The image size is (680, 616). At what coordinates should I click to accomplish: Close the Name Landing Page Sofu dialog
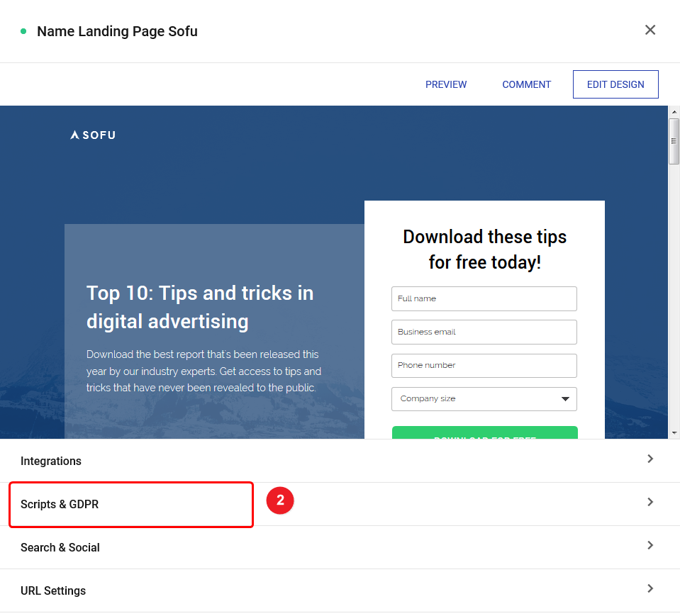(650, 30)
